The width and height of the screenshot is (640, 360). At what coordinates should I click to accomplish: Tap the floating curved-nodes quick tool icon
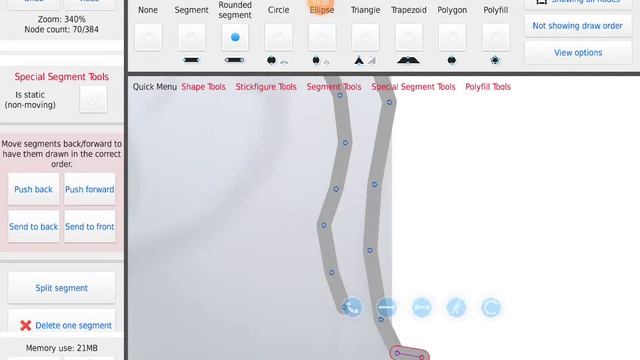[352, 307]
